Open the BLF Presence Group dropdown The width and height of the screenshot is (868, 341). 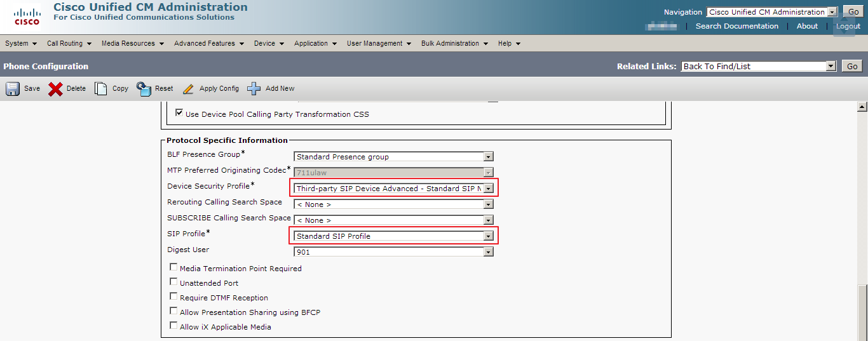point(393,157)
